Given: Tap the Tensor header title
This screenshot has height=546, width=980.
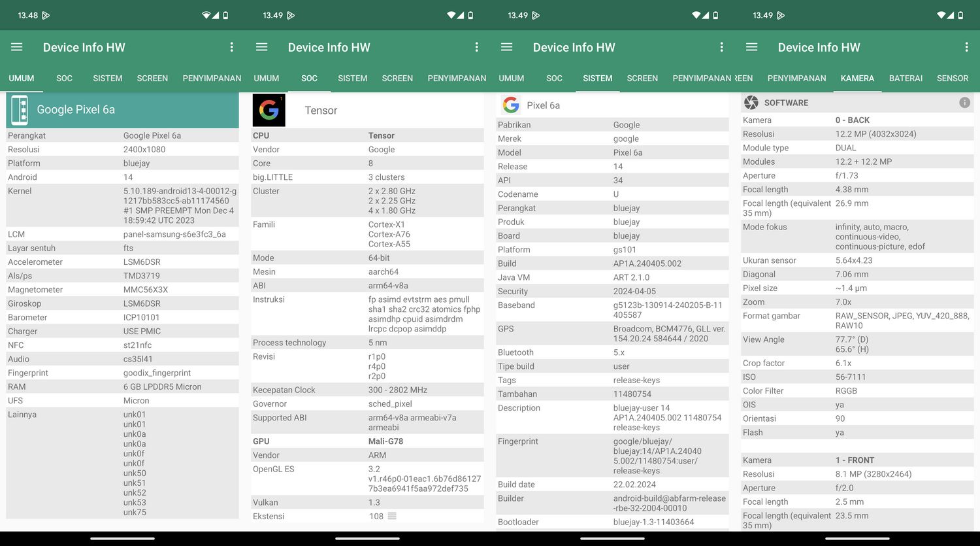Looking at the screenshot, I should pos(321,111).
